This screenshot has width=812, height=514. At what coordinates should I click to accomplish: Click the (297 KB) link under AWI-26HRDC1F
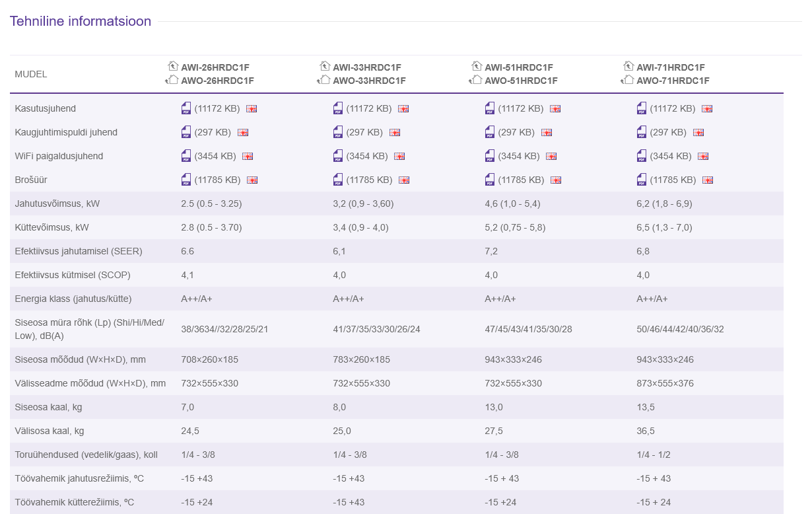(x=213, y=132)
